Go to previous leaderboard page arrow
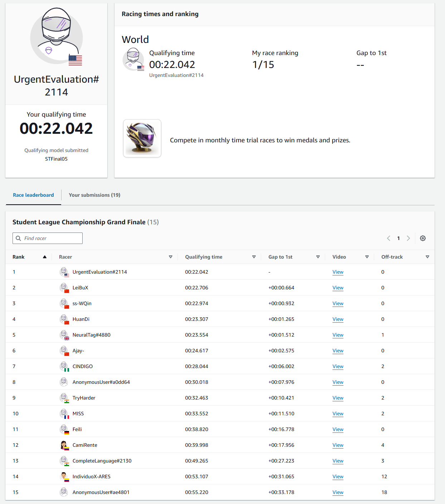This screenshot has width=445, height=504. pos(388,238)
